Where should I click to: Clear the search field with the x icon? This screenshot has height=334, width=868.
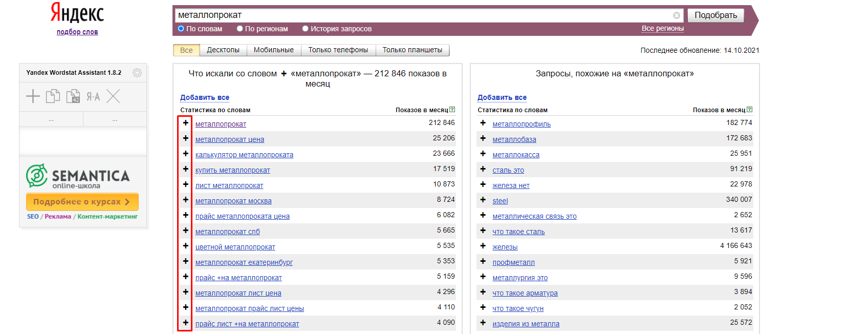pos(676,15)
